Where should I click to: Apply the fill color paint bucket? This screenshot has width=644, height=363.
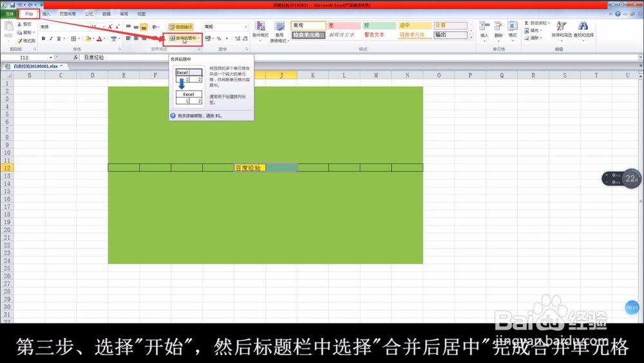click(88, 39)
